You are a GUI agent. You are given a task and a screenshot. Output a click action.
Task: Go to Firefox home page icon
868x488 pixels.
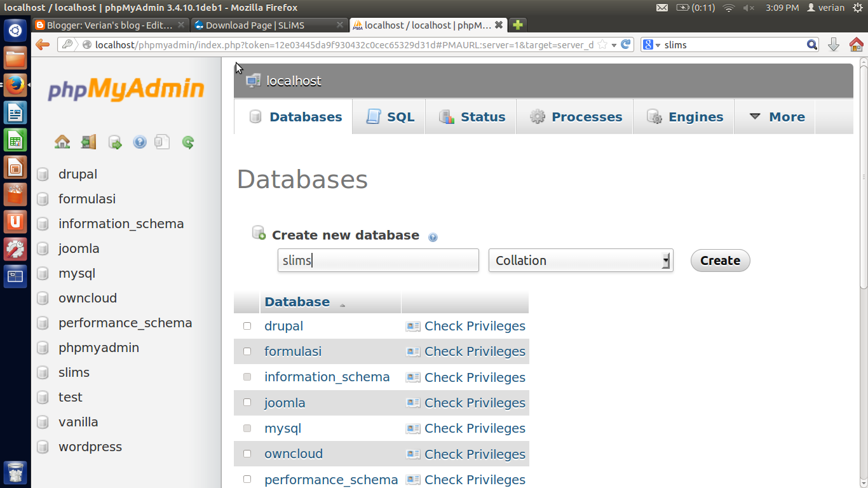pyautogui.click(x=856, y=44)
